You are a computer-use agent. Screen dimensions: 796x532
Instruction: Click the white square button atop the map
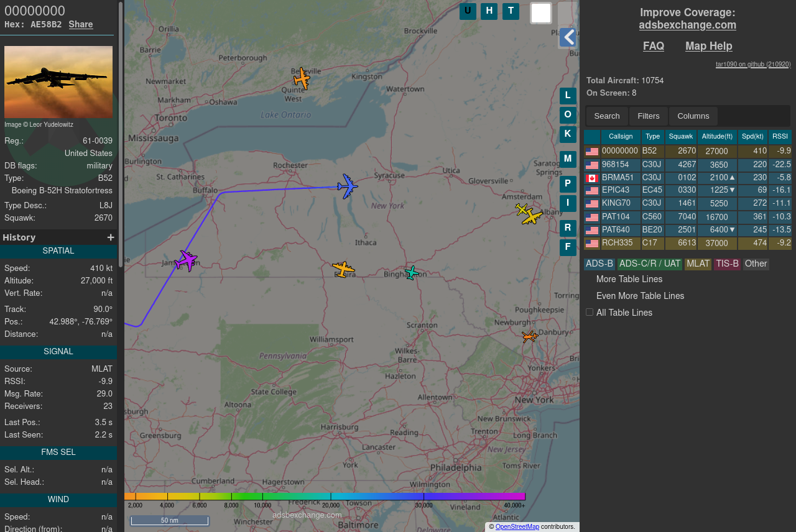point(541,13)
